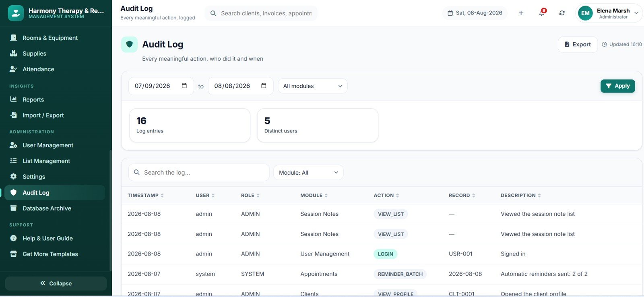Click the Audit Log shield header icon
This screenshot has width=644, height=297.
(129, 44)
